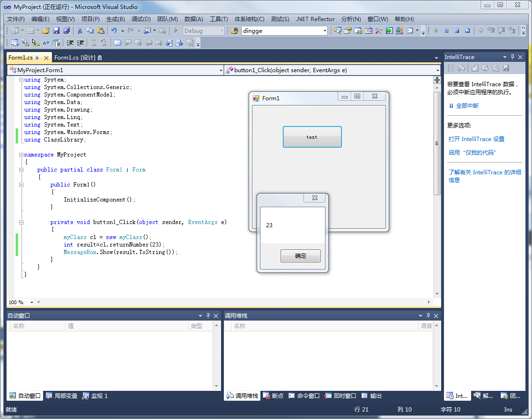Click 确定 in the message box

pyautogui.click(x=301, y=256)
